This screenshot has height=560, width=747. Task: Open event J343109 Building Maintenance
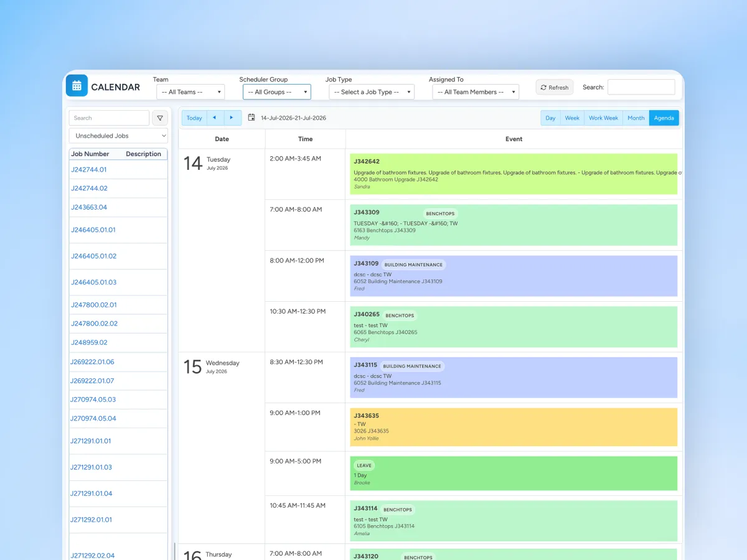(514, 276)
